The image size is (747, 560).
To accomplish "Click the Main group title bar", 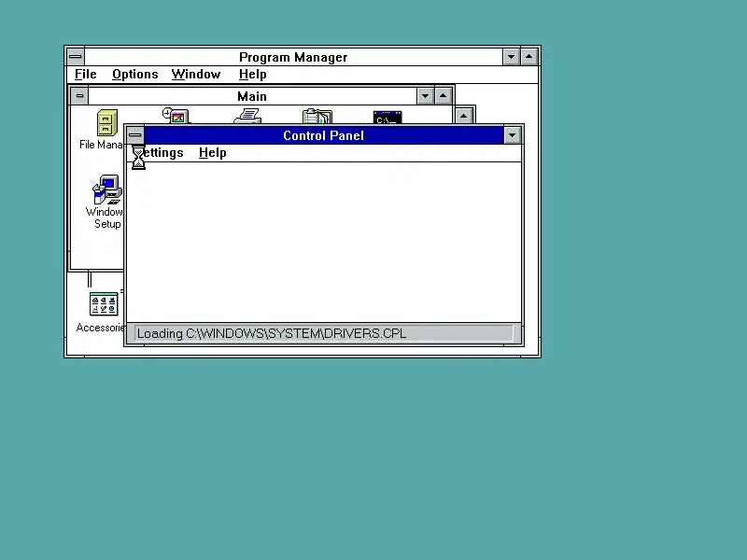I will click(x=252, y=96).
